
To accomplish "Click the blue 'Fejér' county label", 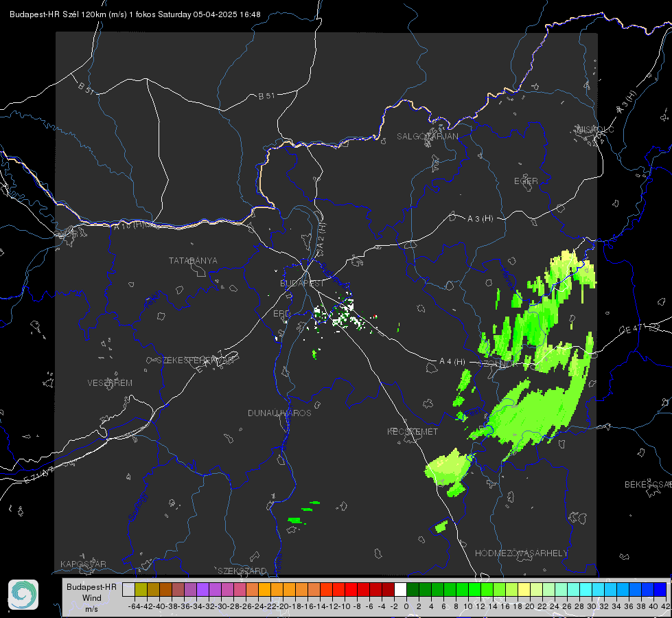I will point(154,300).
